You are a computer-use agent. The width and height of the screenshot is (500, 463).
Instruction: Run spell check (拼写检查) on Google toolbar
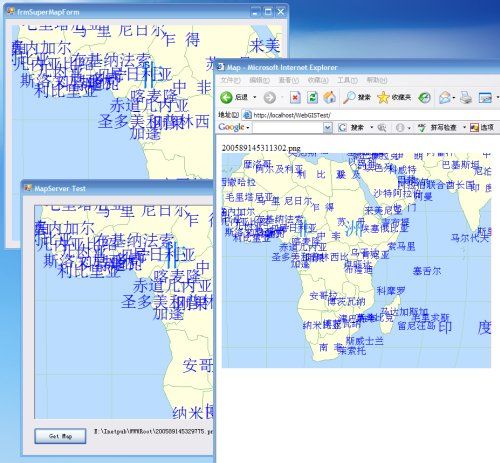tap(437, 127)
